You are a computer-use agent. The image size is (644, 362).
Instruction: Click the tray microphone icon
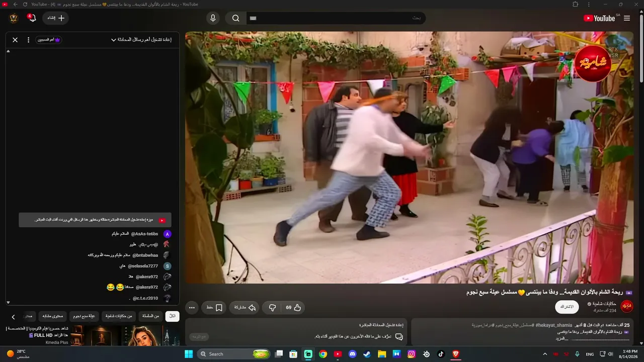[577, 354]
